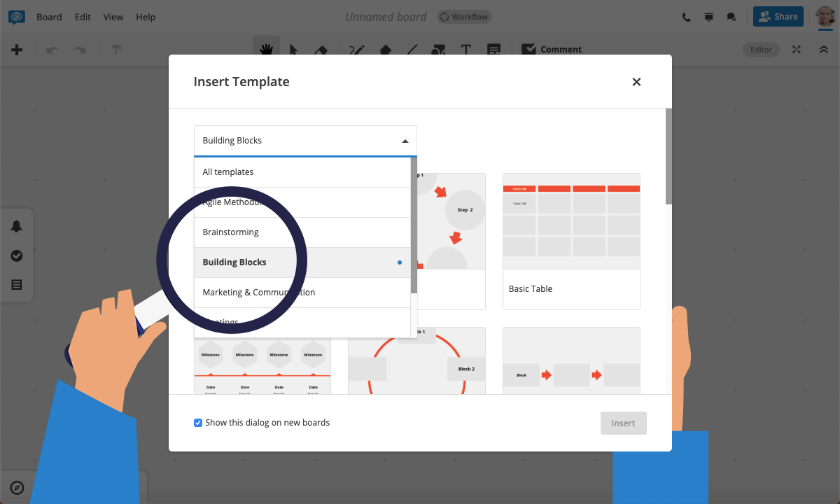This screenshot has width=840, height=504.
Task: Toggle fullscreen with the expand icon
Action: (x=796, y=50)
